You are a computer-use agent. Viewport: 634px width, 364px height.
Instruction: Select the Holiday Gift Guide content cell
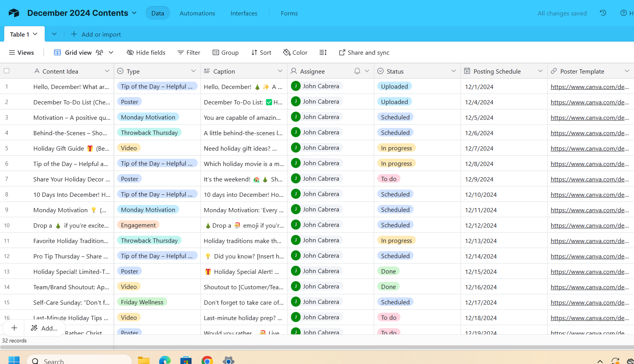[x=71, y=148]
